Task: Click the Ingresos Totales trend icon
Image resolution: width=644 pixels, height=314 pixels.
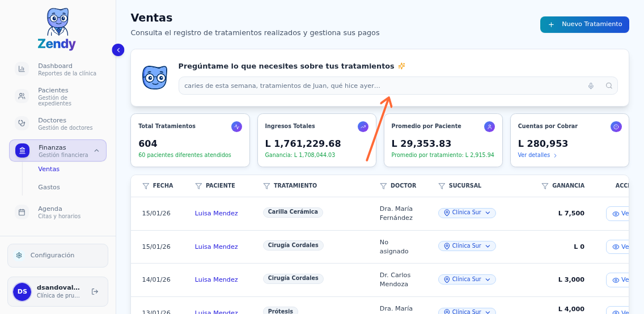Action: tap(363, 127)
